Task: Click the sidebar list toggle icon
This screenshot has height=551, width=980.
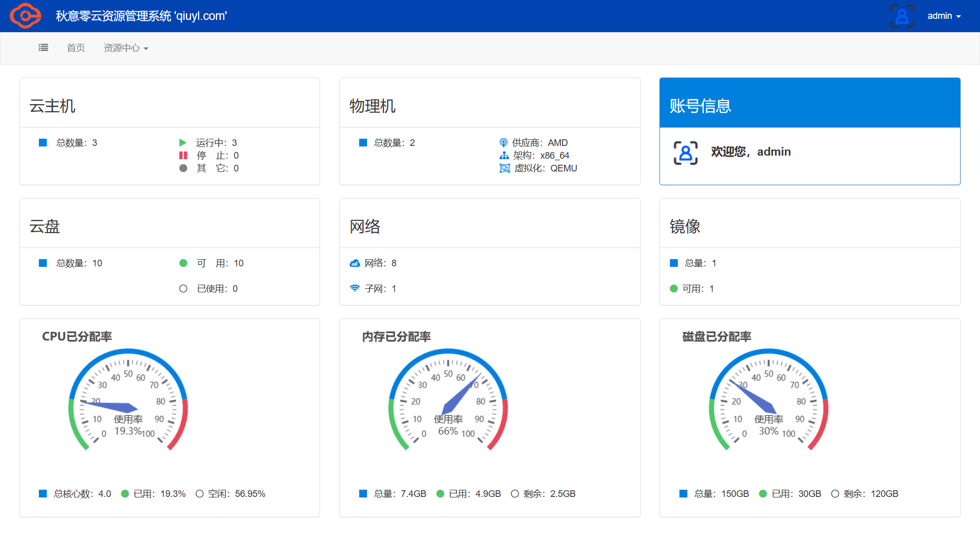Action: coord(43,47)
